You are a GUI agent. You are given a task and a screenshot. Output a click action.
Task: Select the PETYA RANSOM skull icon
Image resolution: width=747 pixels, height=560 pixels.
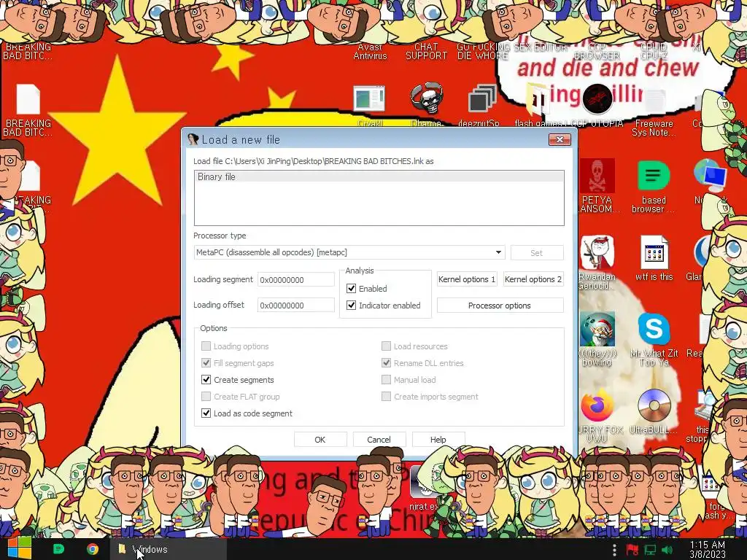click(597, 176)
